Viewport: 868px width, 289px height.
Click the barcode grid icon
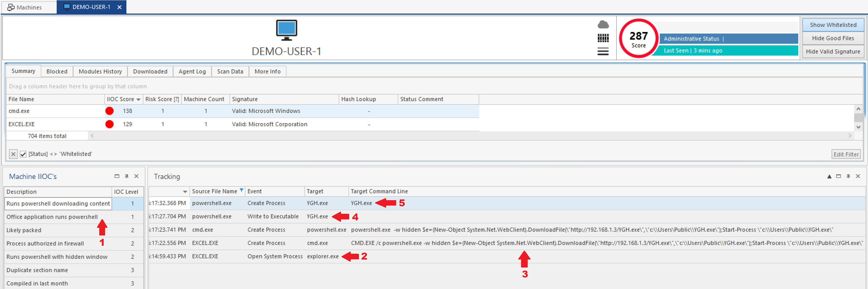[x=603, y=38]
